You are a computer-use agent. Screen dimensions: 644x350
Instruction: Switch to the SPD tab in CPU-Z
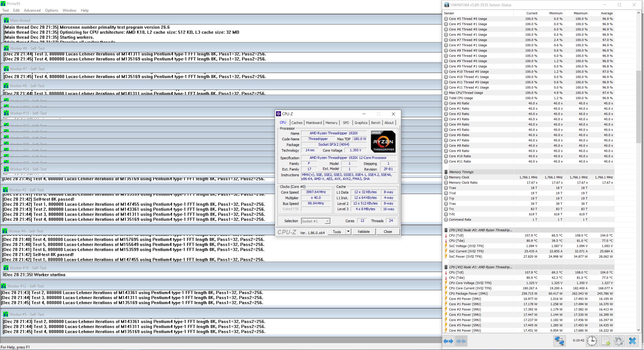[346, 123]
